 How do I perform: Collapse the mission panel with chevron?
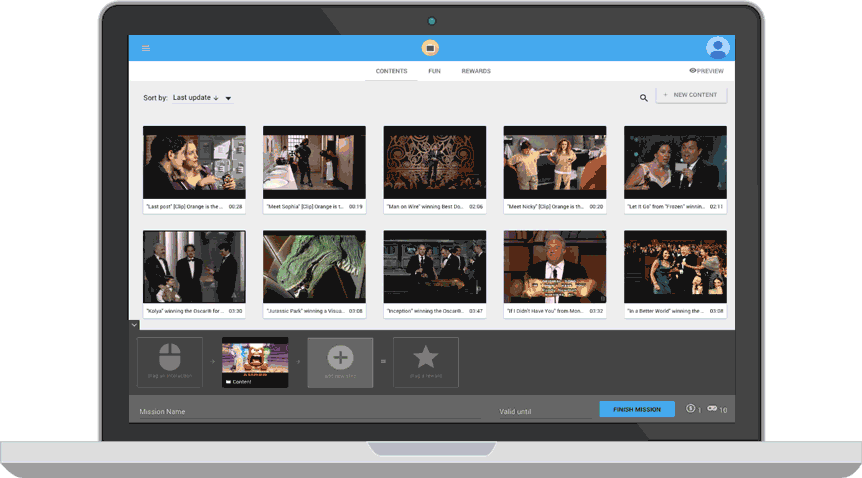tap(134, 325)
